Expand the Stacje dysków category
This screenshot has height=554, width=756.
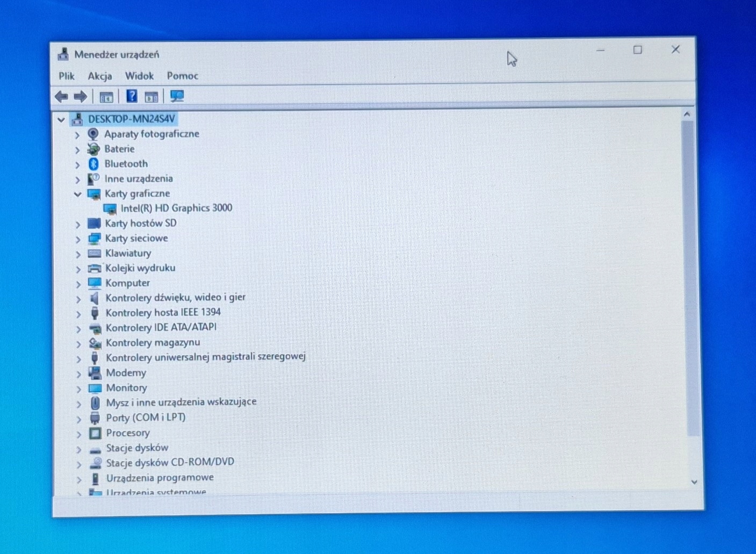click(x=79, y=449)
